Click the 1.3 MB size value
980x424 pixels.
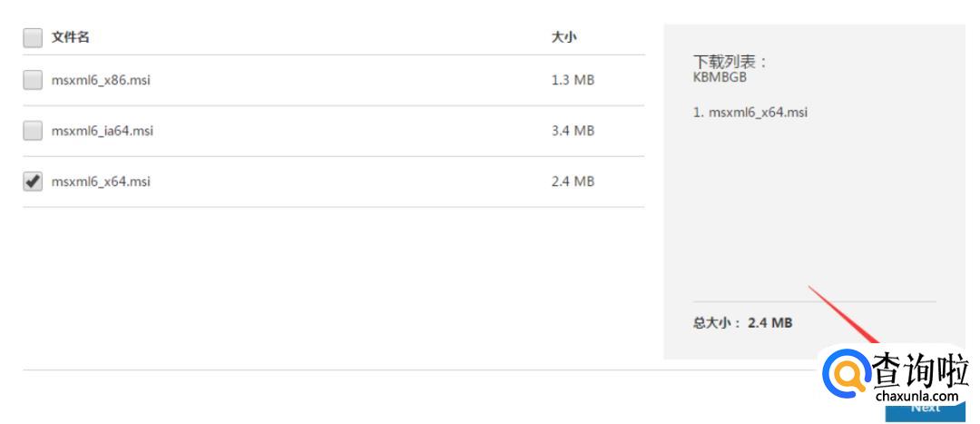573,80
